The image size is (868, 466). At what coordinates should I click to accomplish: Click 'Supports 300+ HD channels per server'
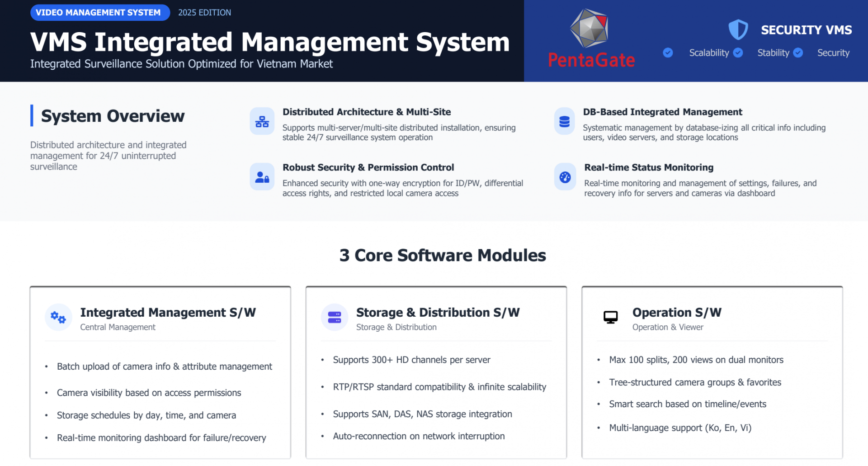(x=411, y=360)
